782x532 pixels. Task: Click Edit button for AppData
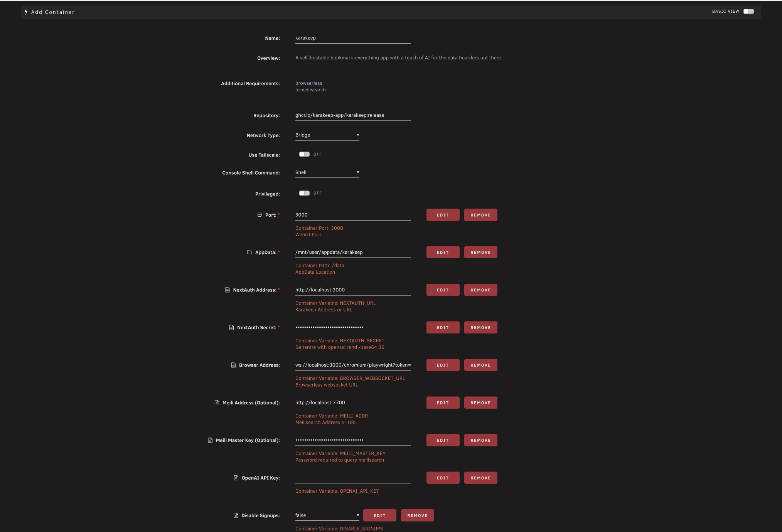pos(443,253)
